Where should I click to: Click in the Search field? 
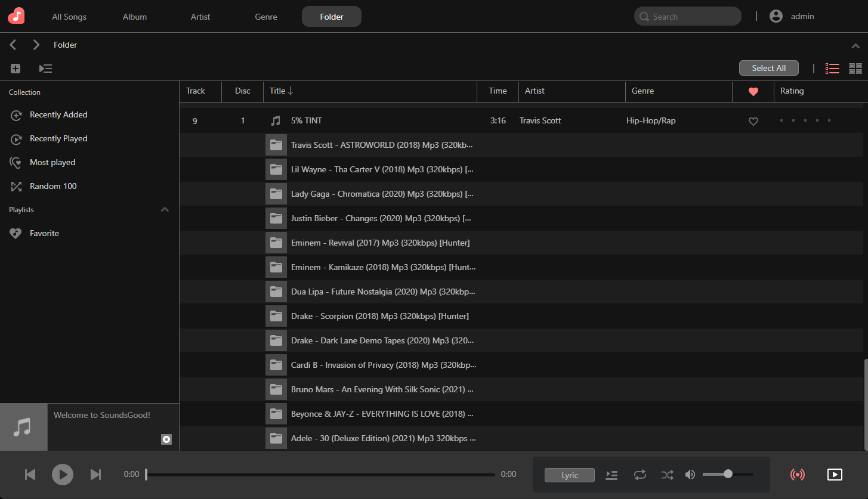pos(688,17)
